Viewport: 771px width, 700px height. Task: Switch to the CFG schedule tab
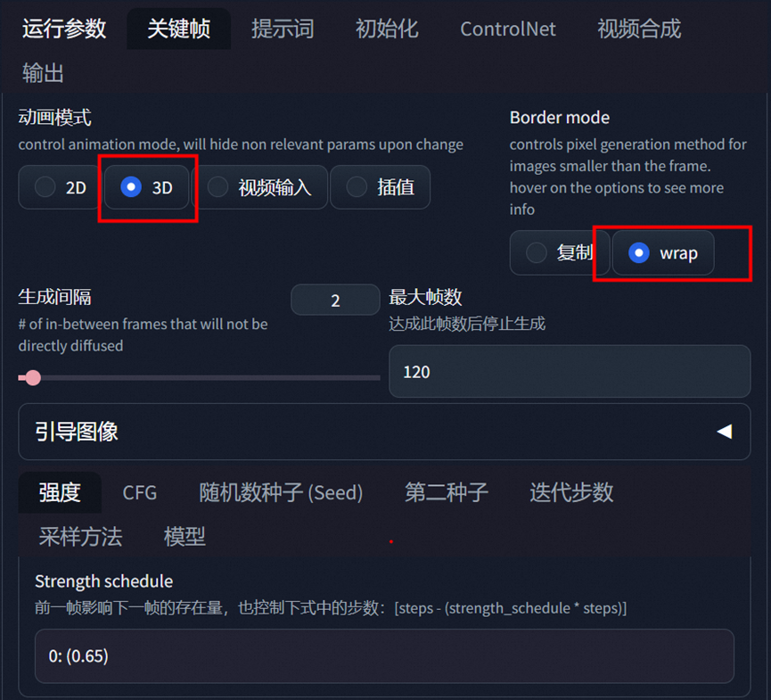[140, 492]
